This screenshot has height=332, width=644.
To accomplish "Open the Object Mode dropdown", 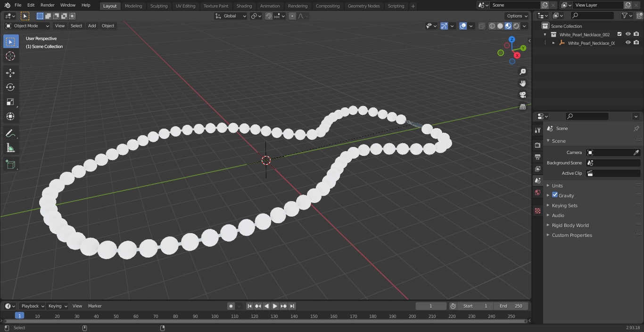I will pos(27,26).
